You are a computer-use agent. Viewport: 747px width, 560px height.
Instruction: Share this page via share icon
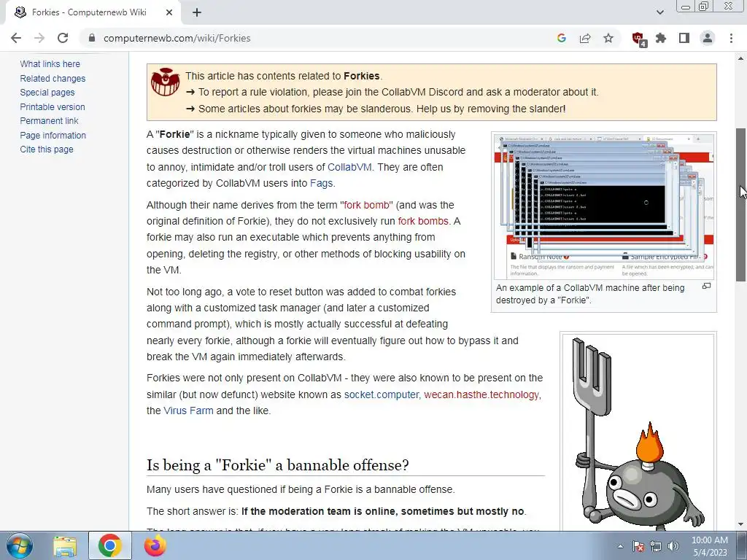tap(585, 38)
